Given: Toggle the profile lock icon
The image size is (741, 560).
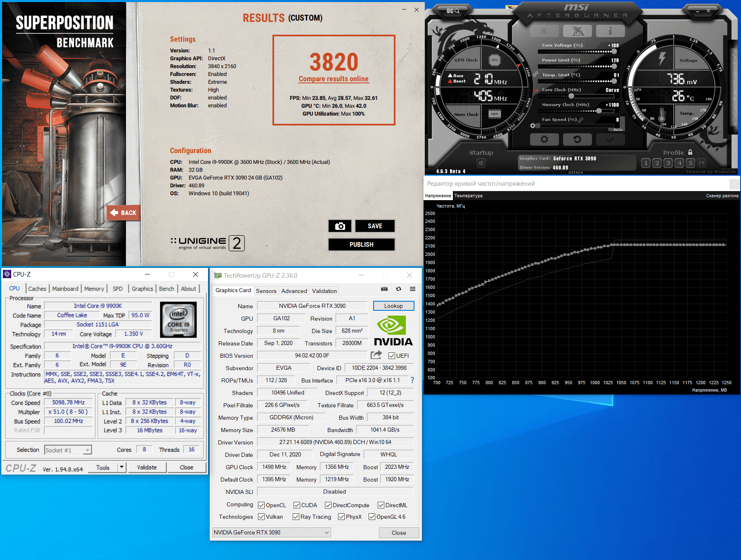Looking at the screenshot, I should click(x=690, y=152).
